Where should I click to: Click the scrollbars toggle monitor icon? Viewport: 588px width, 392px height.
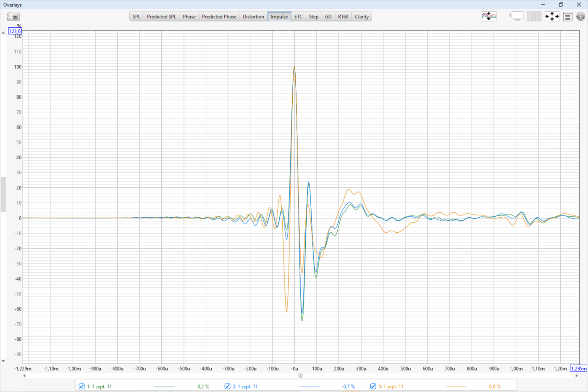point(517,16)
